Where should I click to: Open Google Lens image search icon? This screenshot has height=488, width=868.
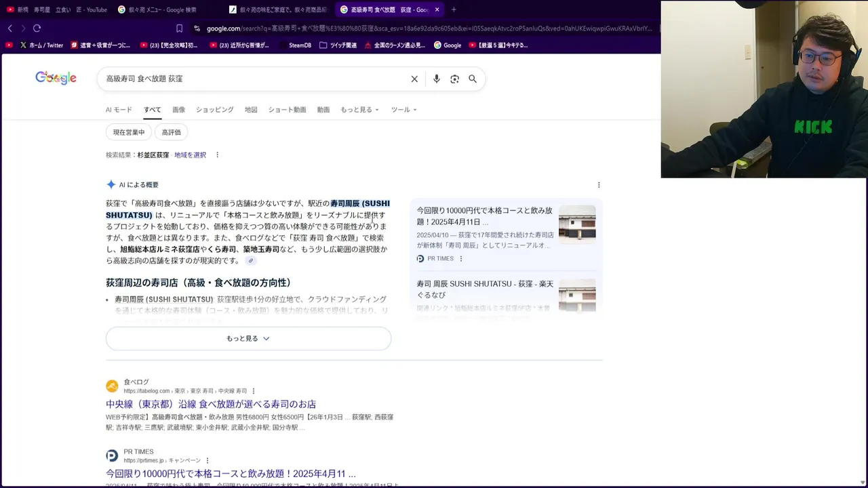click(454, 79)
